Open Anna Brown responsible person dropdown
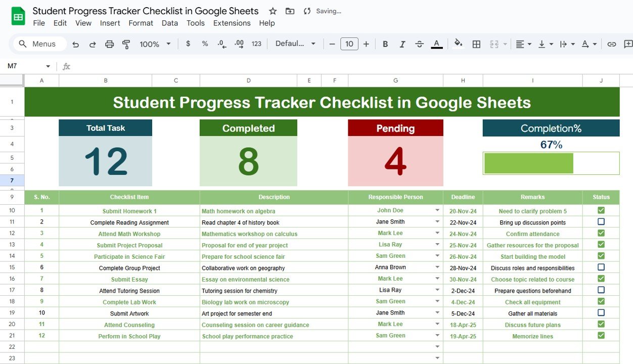 pos(437,267)
